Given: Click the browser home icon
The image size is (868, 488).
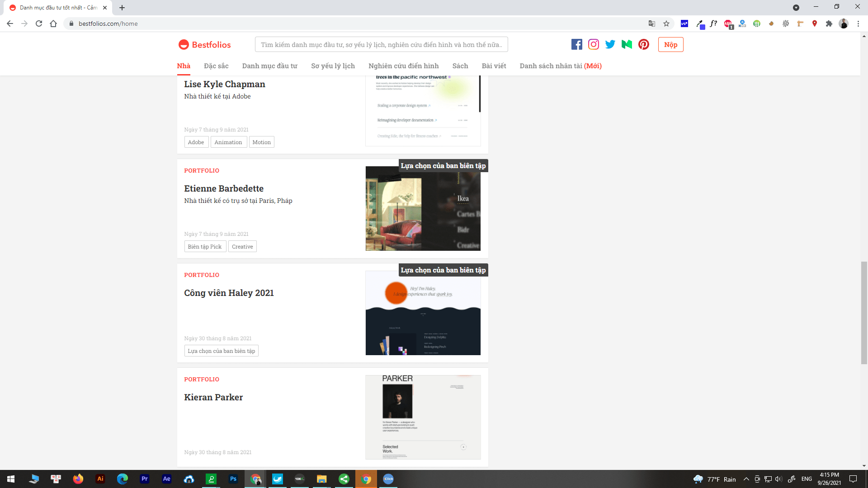Looking at the screenshot, I should tap(53, 23).
